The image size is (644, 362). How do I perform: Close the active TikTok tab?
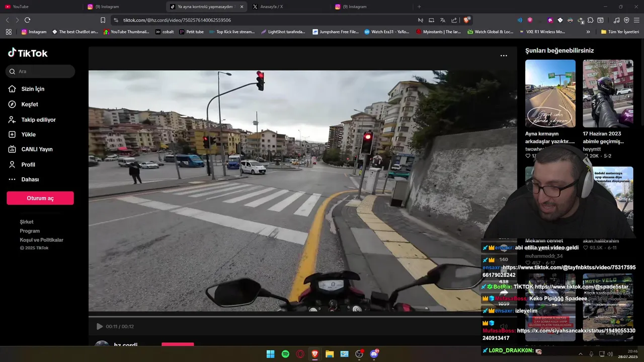click(x=242, y=7)
